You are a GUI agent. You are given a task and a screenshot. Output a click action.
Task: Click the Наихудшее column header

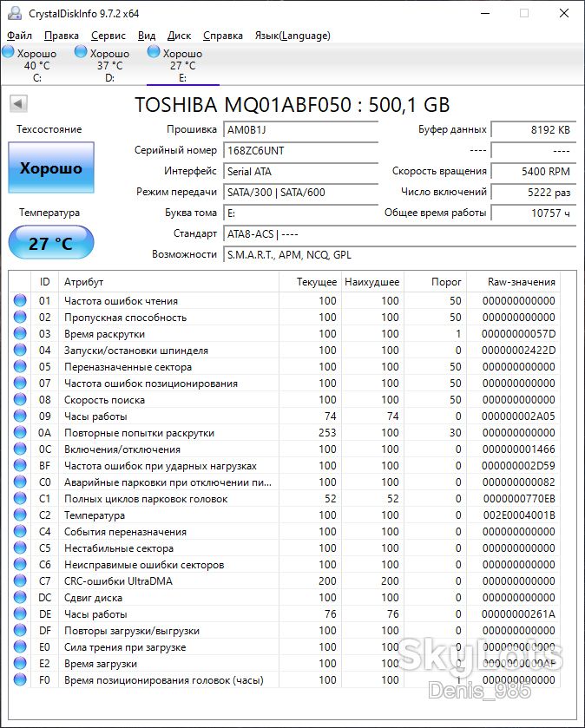(371, 282)
